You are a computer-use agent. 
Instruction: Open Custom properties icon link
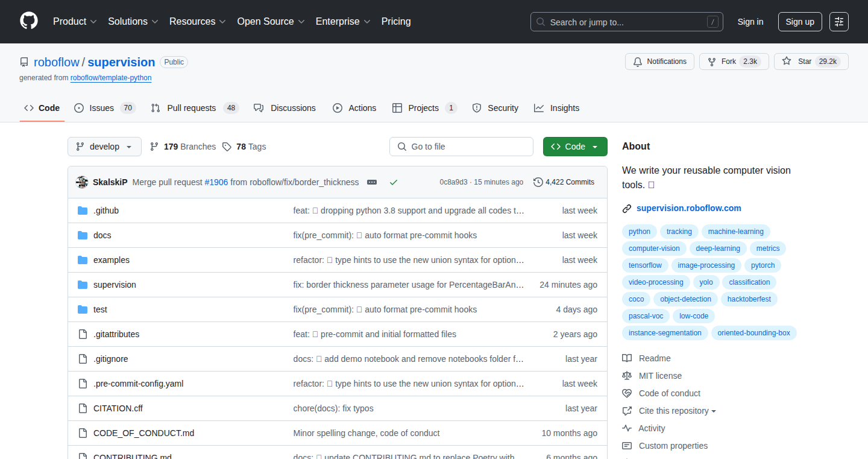click(x=627, y=446)
